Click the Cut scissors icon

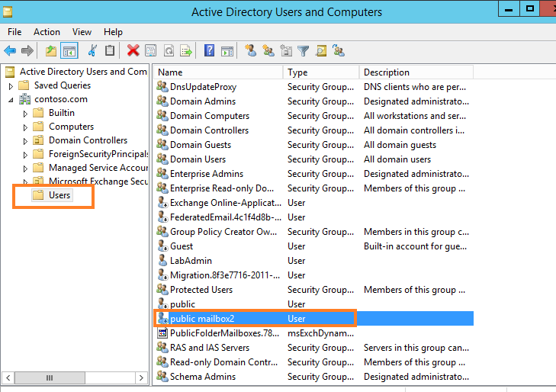(92, 50)
